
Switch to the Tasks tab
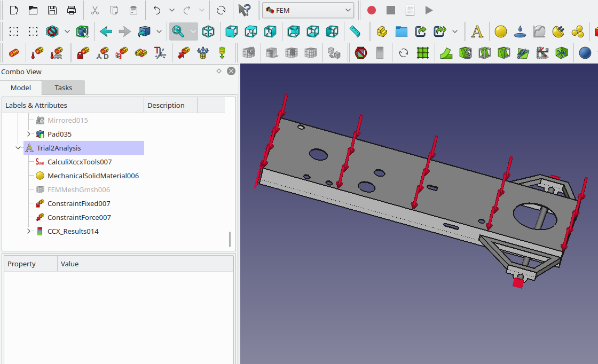[63, 88]
